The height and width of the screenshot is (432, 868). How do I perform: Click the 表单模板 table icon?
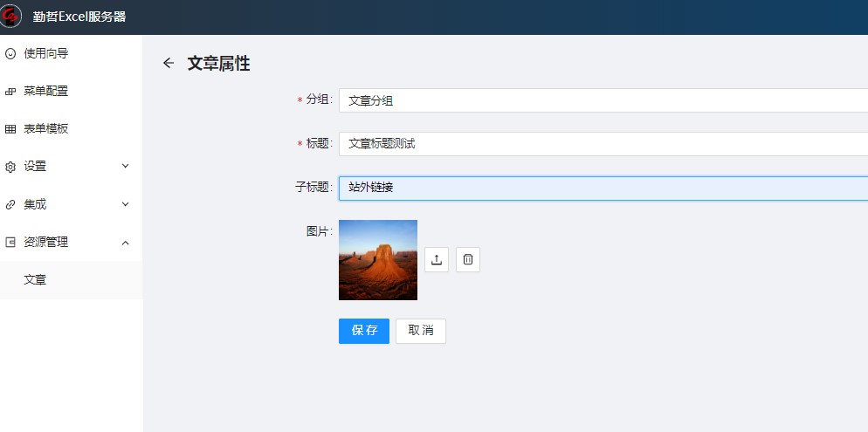(x=10, y=129)
